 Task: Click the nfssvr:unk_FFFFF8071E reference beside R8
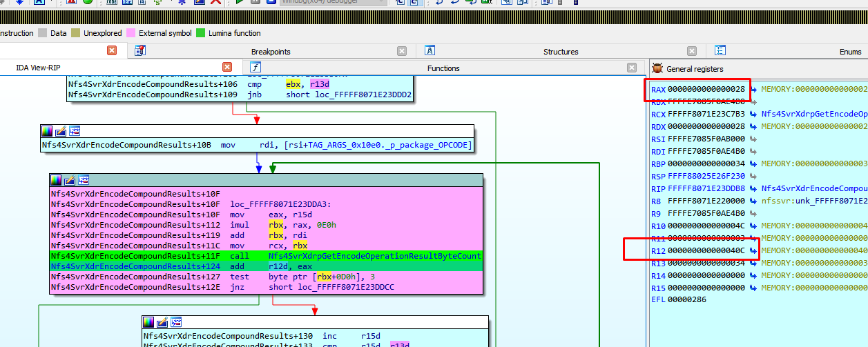pos(815,201)
